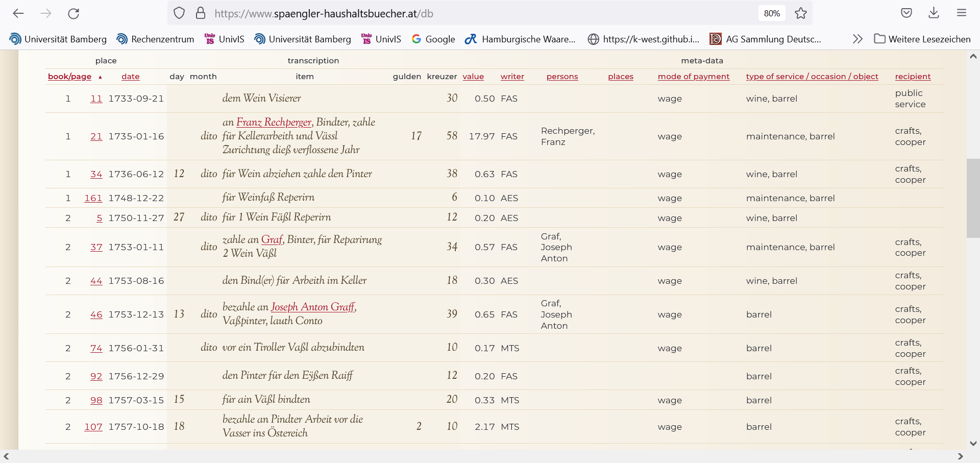Open first UnivIS bookmark
The image size is (980, 463).
pyautogui.click(x=224, y=39)
